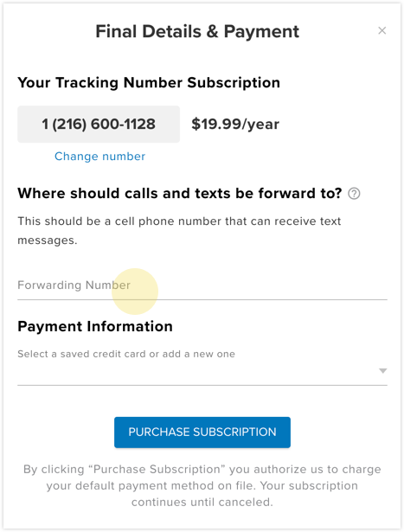Viewport: 404px width, 532px height.
Task: Close the Final Details & Payment dialog
Action: pos(382,30)
